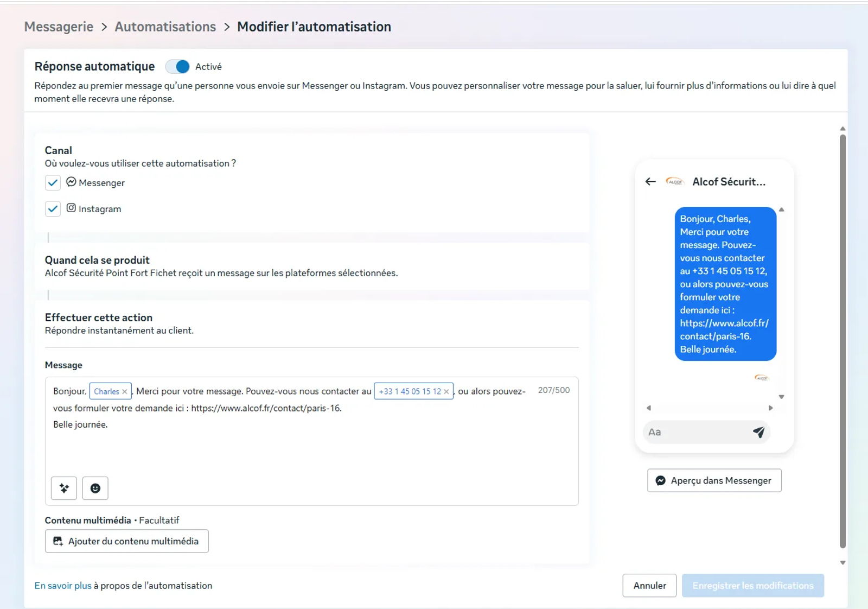868x609 pixels.
Task: Navigate to Automatisations breadcrumb
Action: pyautogui.click(x=165, y=27)
